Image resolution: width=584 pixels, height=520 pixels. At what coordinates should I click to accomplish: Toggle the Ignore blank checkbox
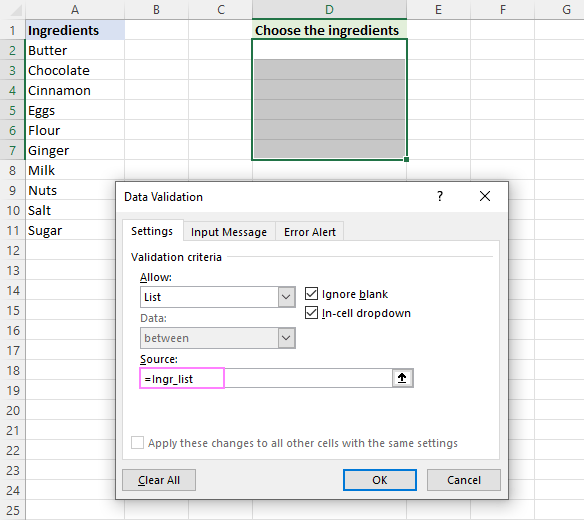pos(311,294)
